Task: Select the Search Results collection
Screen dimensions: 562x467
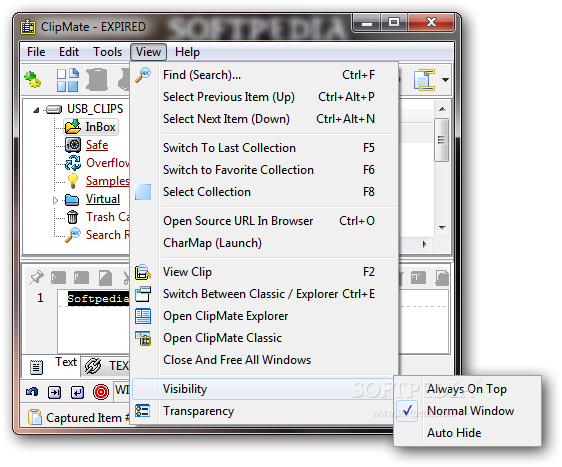Action: coord(108,234)
